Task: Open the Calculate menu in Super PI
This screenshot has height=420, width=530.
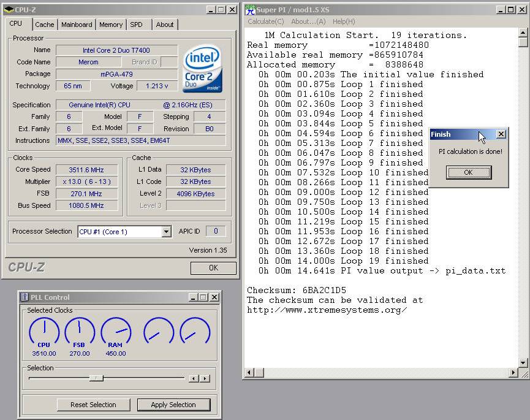Action: [265, 21]
